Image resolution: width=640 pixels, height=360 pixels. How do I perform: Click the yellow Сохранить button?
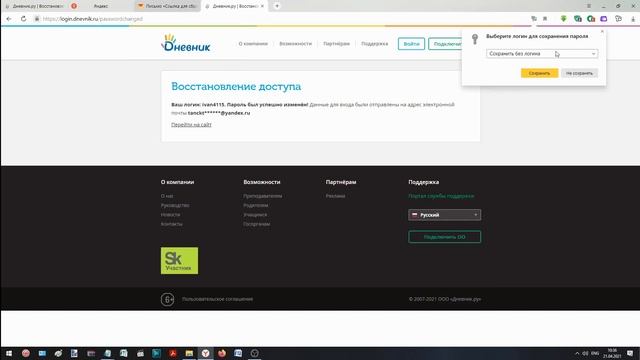[x=539, y=73]
